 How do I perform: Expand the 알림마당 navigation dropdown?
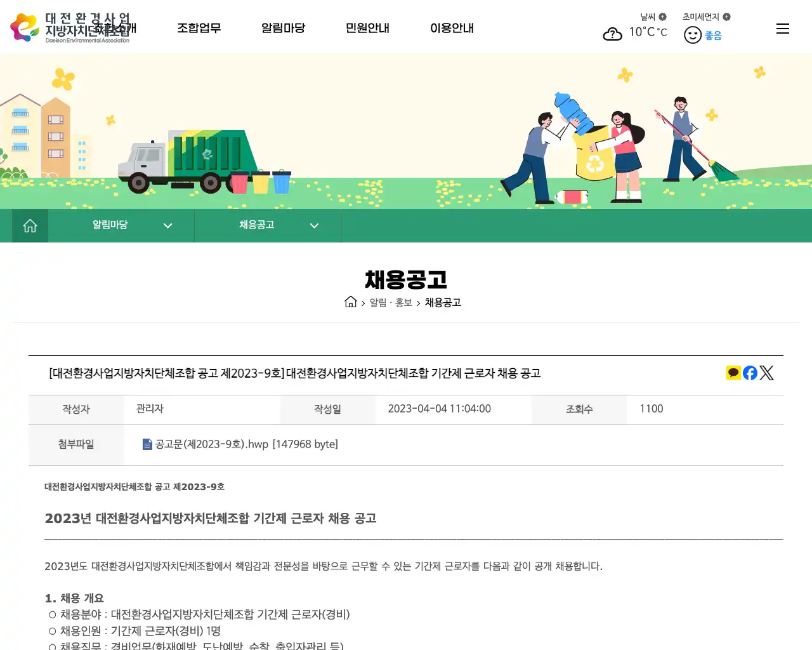point(167,225)
